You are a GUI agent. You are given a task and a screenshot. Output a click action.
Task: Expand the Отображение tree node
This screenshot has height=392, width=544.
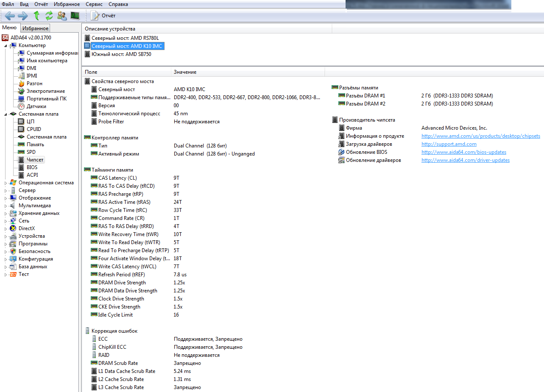[x=6, y=198]
